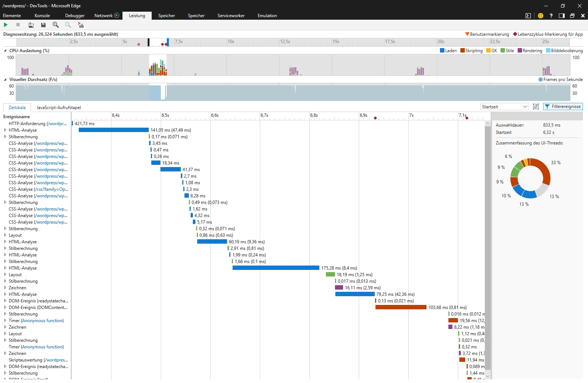Toggle the console drawer icon in the top bar

click(x=528, y=16)
